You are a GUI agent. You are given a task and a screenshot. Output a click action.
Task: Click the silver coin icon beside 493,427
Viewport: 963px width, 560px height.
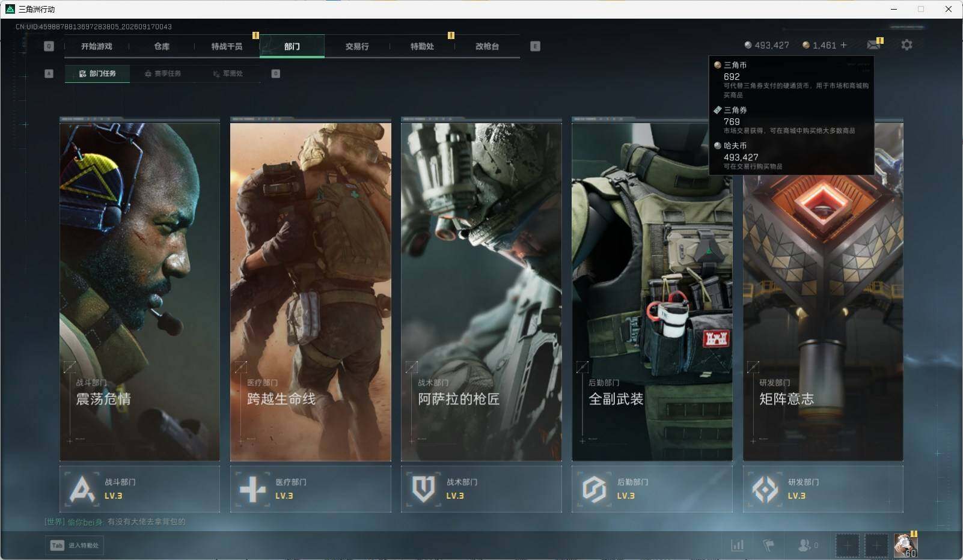[x=748, y=45]
